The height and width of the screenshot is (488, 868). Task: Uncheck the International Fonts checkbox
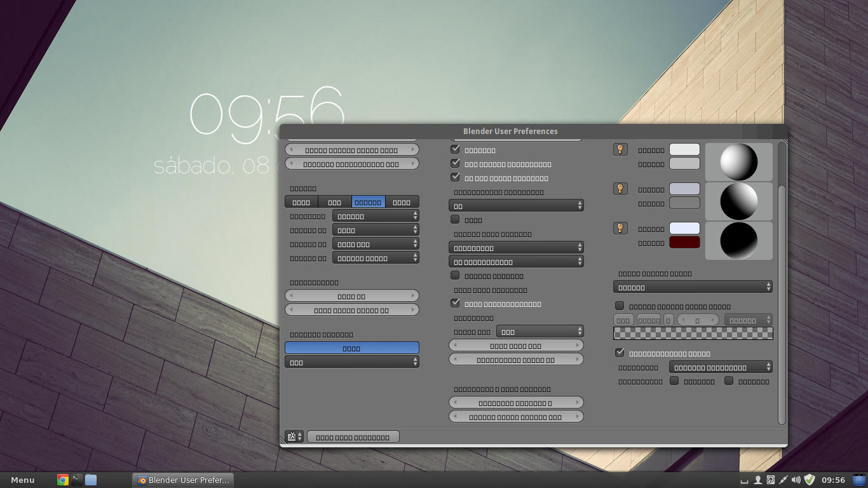(x=620, y=353)
